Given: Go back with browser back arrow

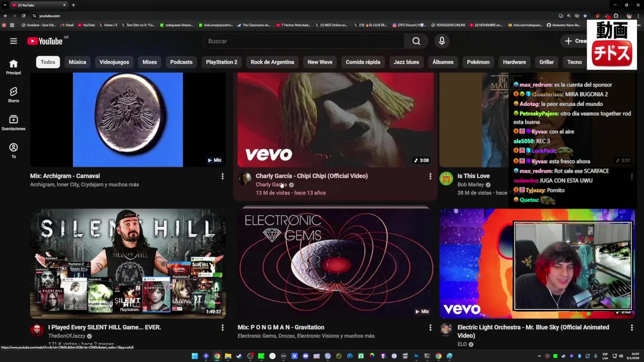Looking at the screenshot, I should (x=6, y=16).
